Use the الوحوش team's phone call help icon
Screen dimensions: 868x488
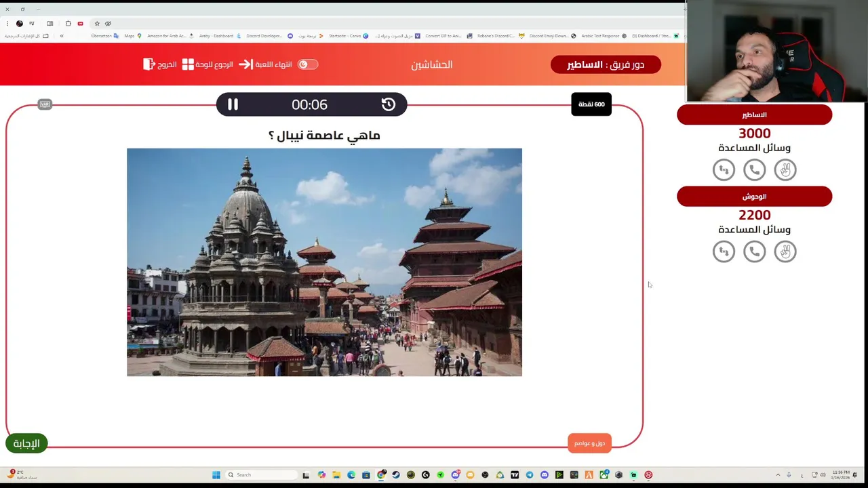(754, 251)
